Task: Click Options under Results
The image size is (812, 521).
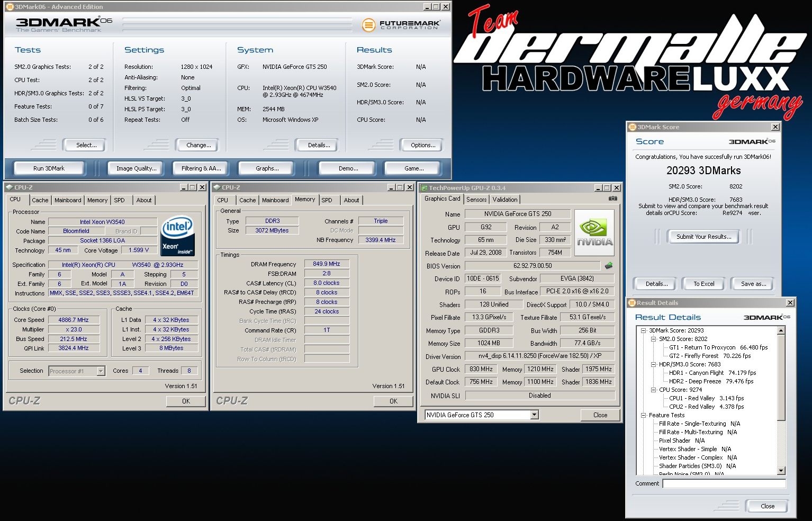Action: (x=423, y=145)
